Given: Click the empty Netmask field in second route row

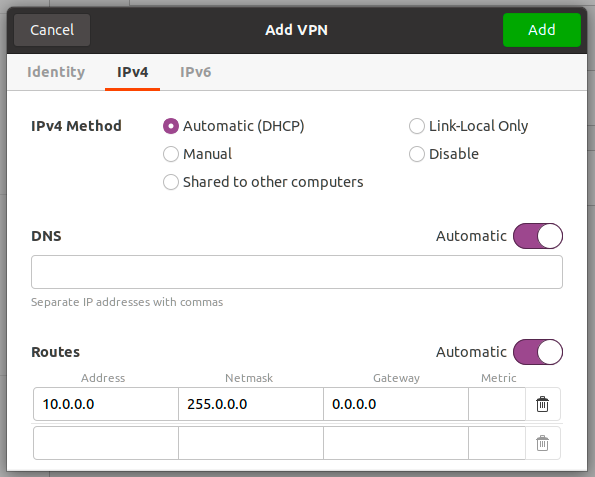Looking at the screenshot, I should tap(251, 443).
